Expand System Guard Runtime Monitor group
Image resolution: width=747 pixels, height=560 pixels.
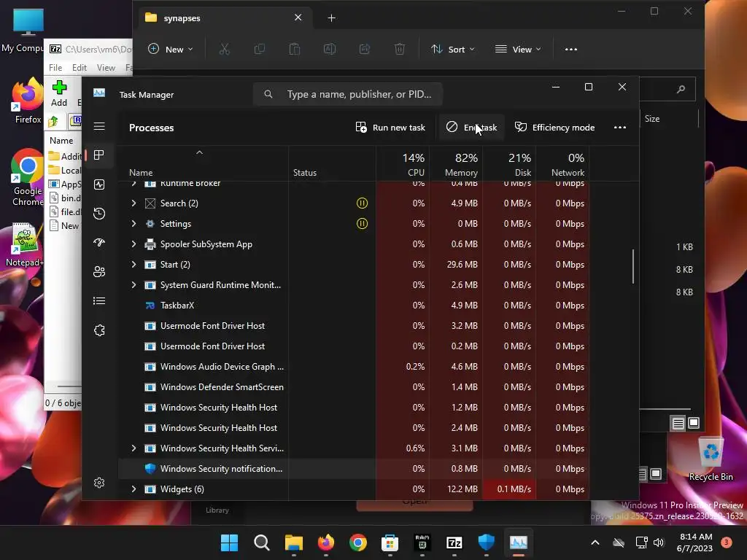[134, 285]
